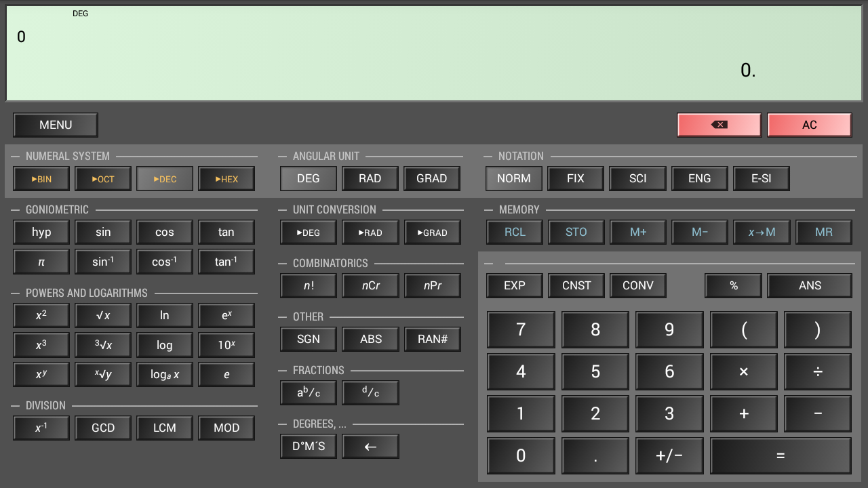This screenshot has width=868, height=488.
Task: Tap the backspace delete key
Action: coord(719,125)
